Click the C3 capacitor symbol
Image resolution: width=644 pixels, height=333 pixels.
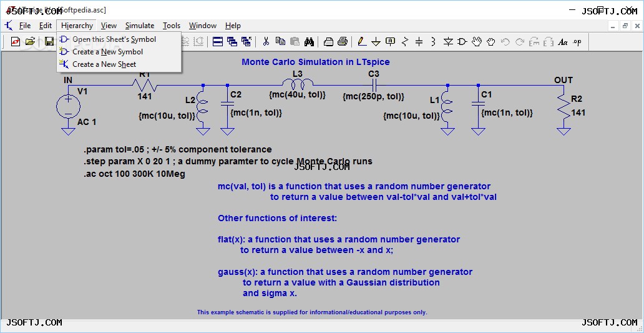coord(374,86)
